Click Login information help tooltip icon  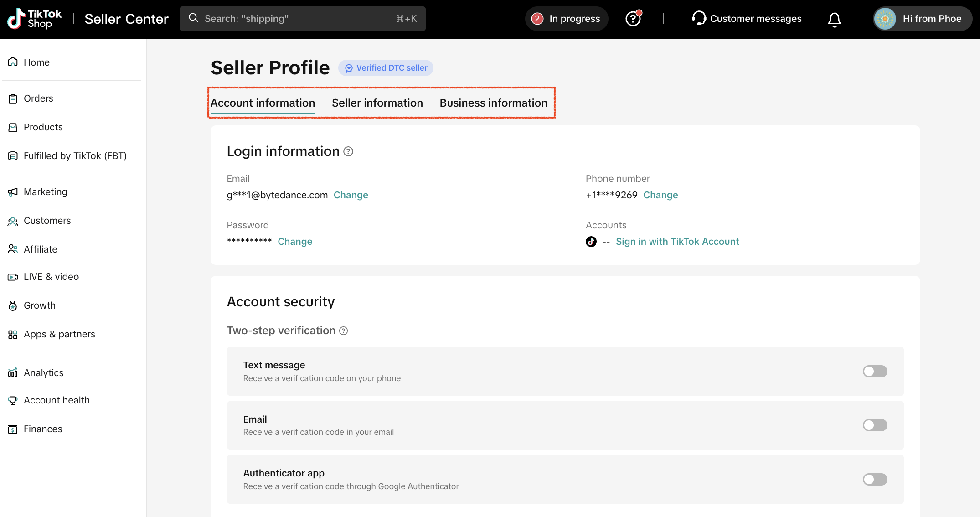348,151
